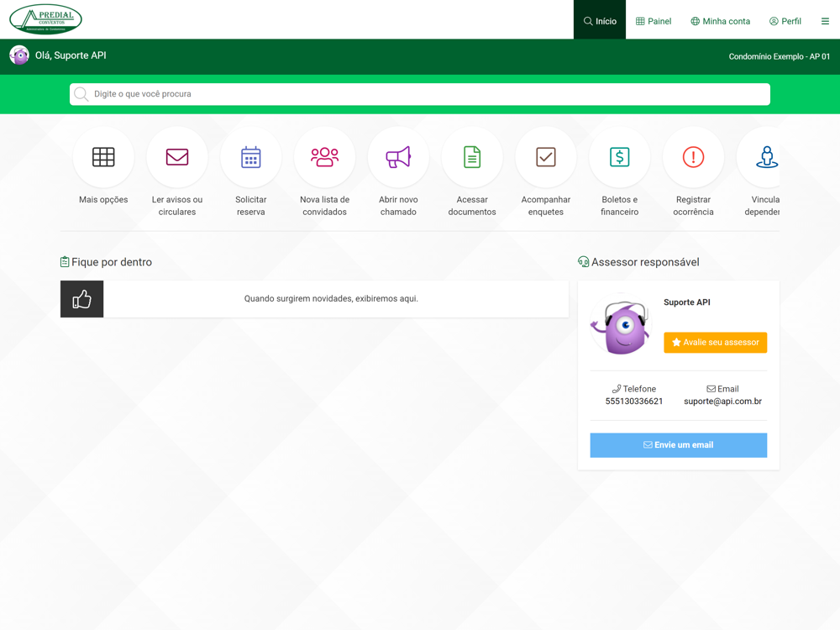Image resolution: width=840 pixels, height=630 pixels.
Task: Click Registrar ocorrência alert icon
Action: 693,157
